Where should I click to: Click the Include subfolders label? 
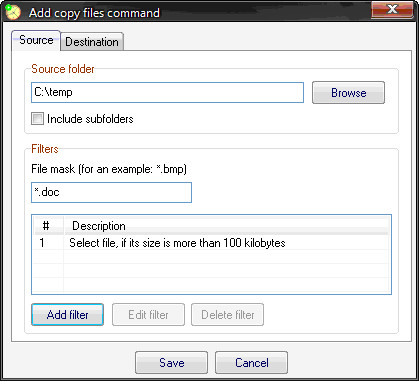[x=90, y=119]
